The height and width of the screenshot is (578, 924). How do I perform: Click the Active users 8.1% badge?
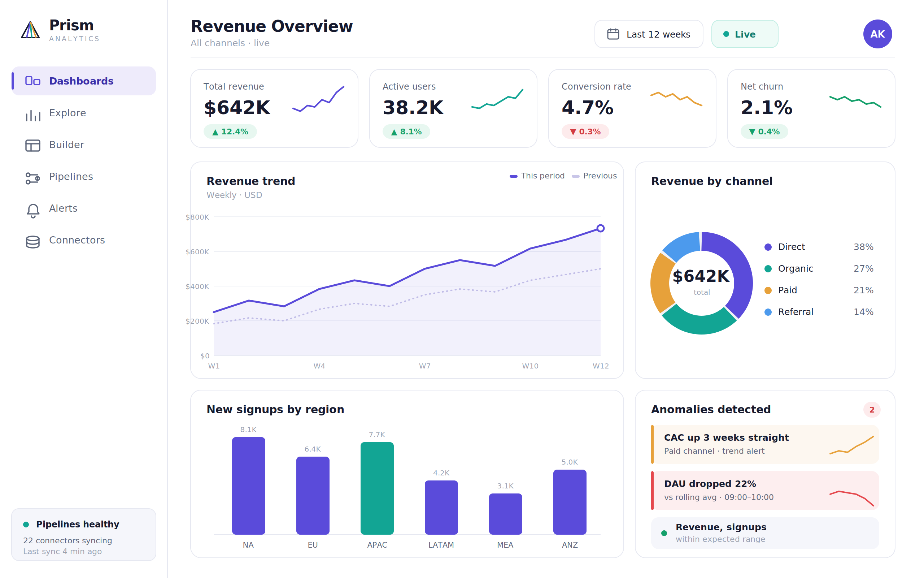[406, 131]
